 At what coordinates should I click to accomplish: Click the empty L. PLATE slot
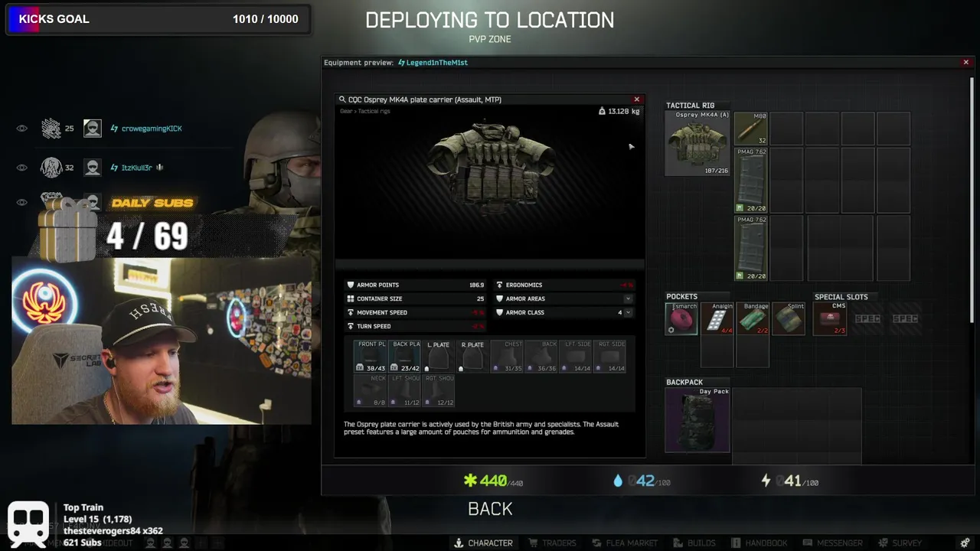tap(439, 357)
